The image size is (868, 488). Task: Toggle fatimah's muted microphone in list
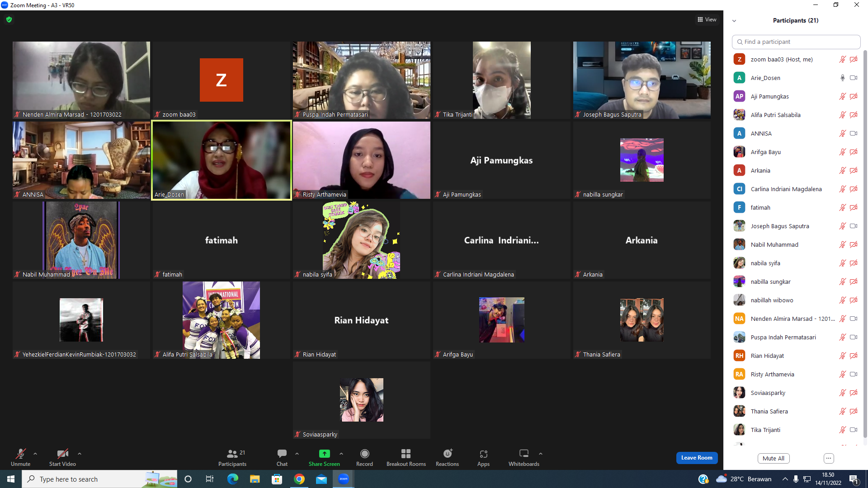[x=843, y=207]
